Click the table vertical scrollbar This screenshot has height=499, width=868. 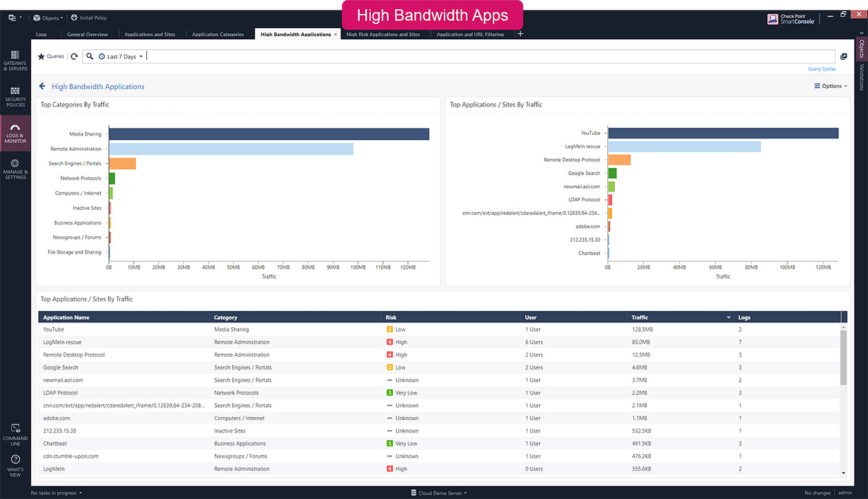843,357
